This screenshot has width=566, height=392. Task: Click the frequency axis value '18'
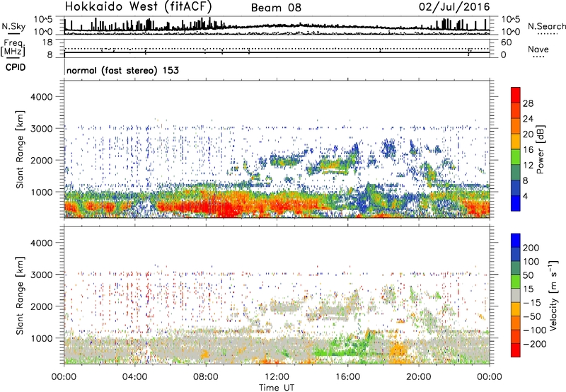47,42
